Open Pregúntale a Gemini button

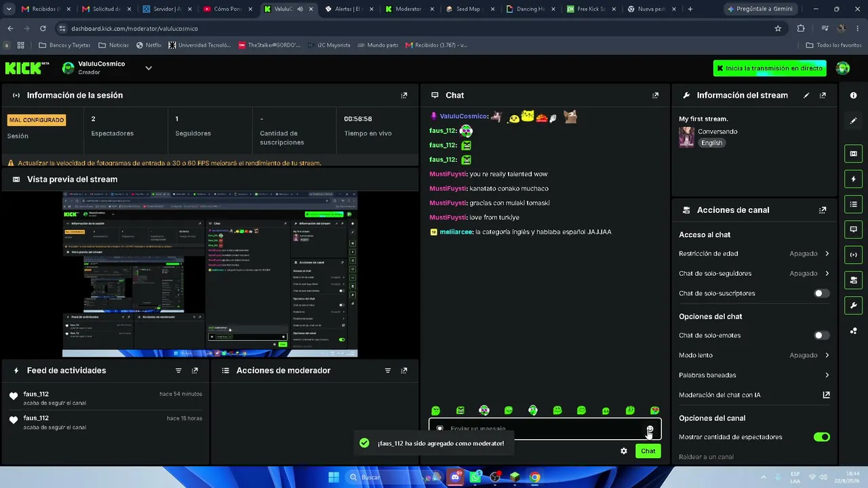point(759,9)
